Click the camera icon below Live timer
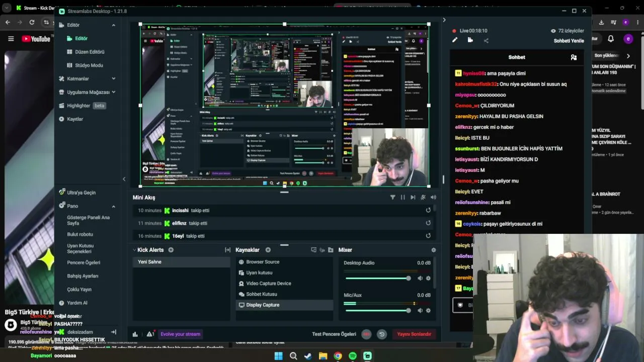Viewport: 644px width, 362px height. point(470,40)
